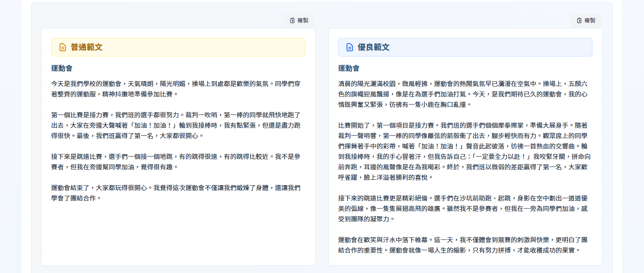Click paragraph starting 第一個比賽是接力賽
The image size is (644, 273).
[x=176, y=125]
